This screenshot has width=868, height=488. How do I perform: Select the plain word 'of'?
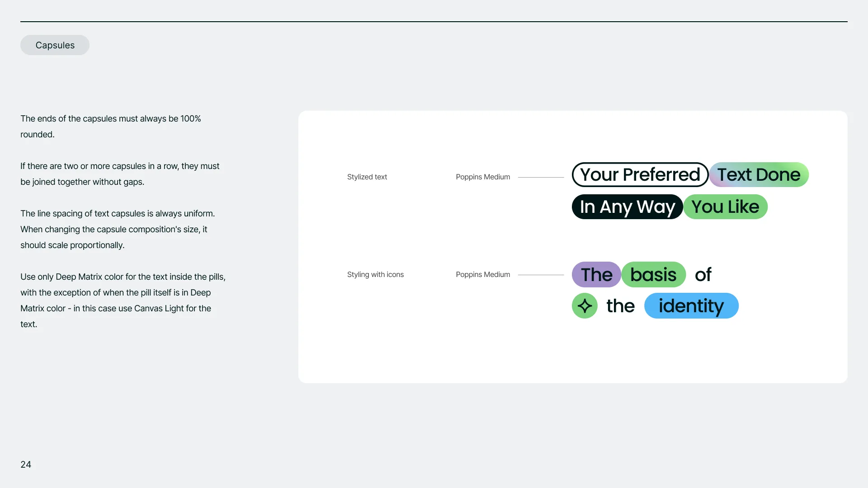point(703,275)
